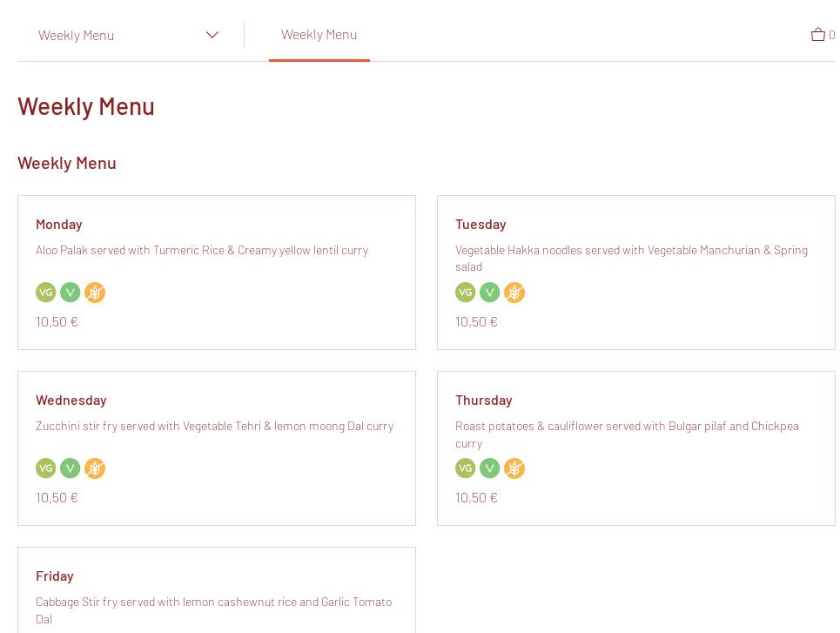Open the Thursday menu card title
Screen dimensions: 840x633
[483, 400]
